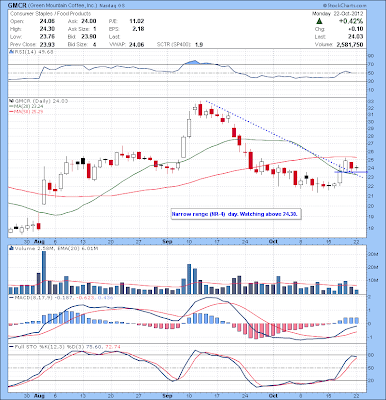Select the Low value 23.76
The image size is (386, 400).
[47, 37]
